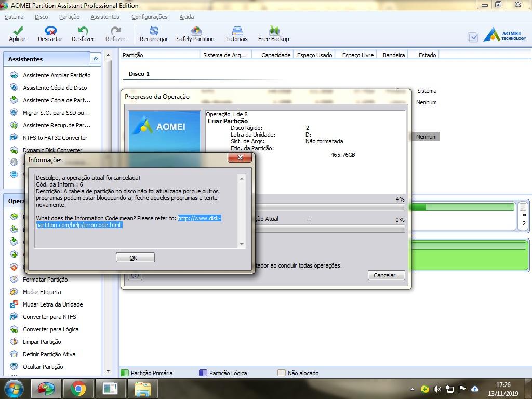This screenshot has height=399, width=532.
Task: Open the Tutoriais toolbar icon
Action: point(237,34)
